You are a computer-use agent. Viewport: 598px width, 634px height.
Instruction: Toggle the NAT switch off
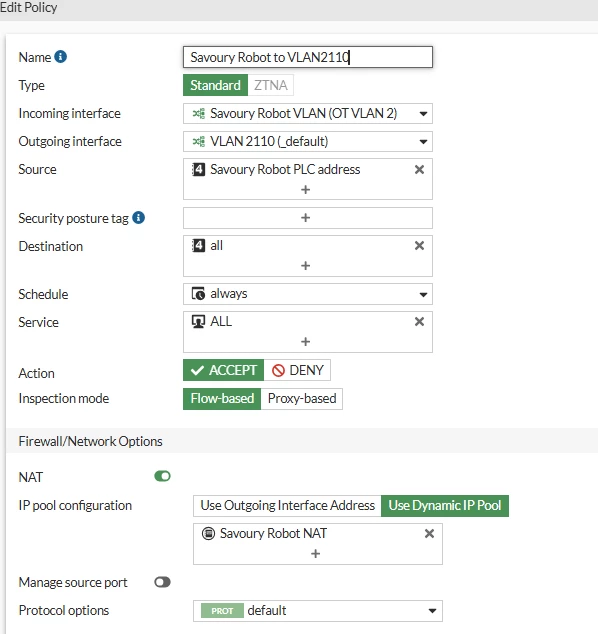[x=163, y=476]
